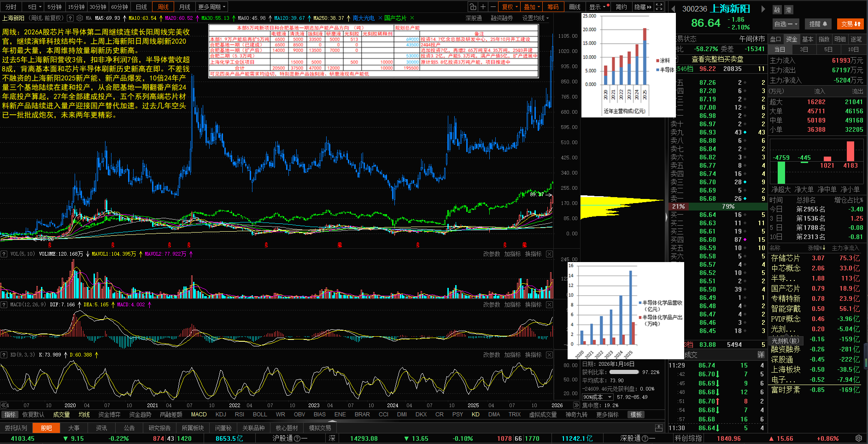Toggle 均线 moving average display
Image resolution: width=868 pixels, height=444 pixels.
pos(84,415)
